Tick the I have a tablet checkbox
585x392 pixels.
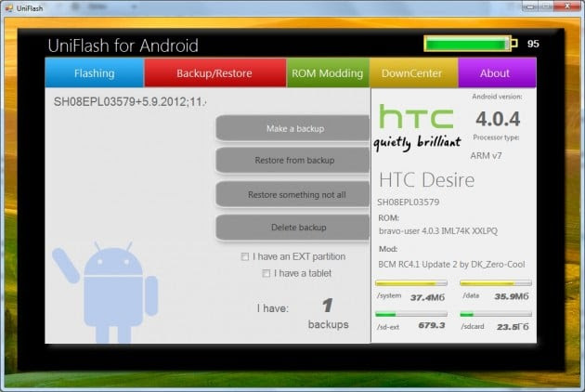pos(266,273)
